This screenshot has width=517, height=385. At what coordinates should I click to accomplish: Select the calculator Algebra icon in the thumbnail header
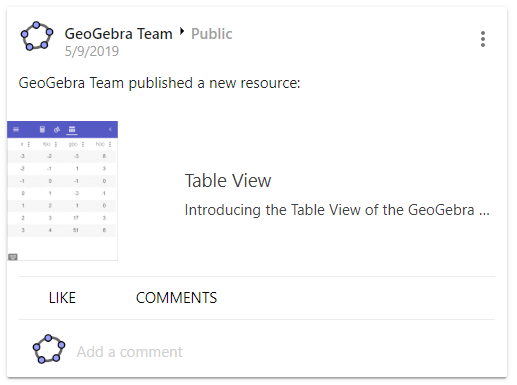coord(42,129)
